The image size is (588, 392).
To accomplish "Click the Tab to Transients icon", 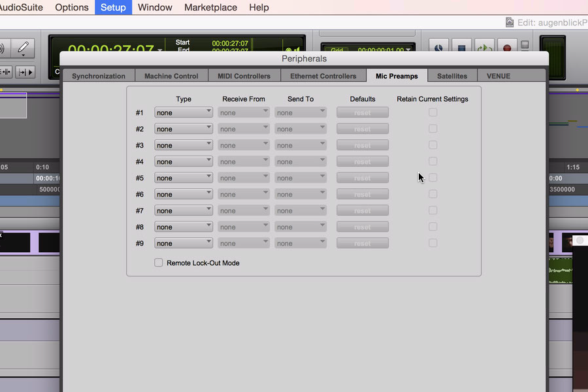I will point(25,72).
